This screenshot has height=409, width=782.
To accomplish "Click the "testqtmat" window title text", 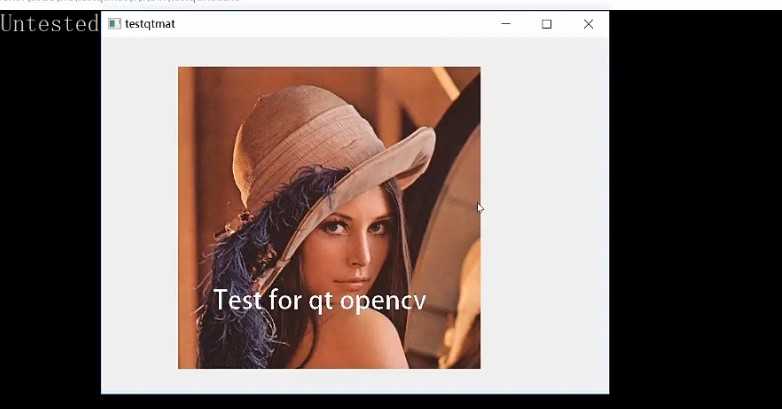I will 150,24.
